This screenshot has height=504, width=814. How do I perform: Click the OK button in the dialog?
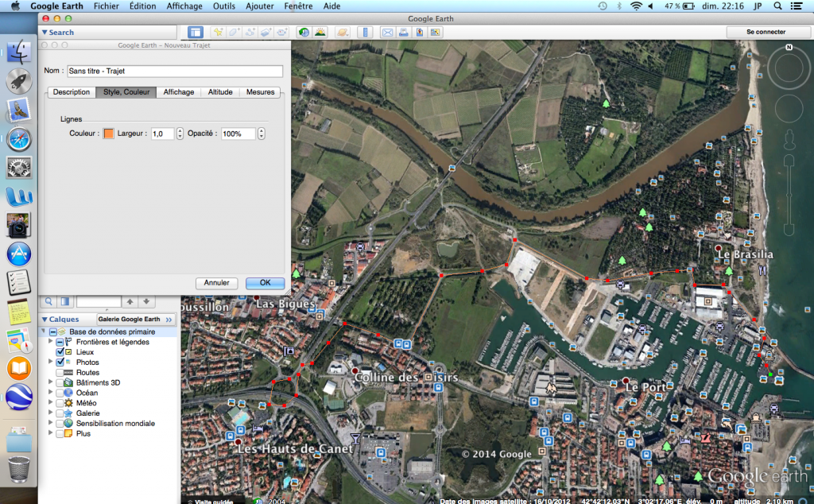coord(265,282)
